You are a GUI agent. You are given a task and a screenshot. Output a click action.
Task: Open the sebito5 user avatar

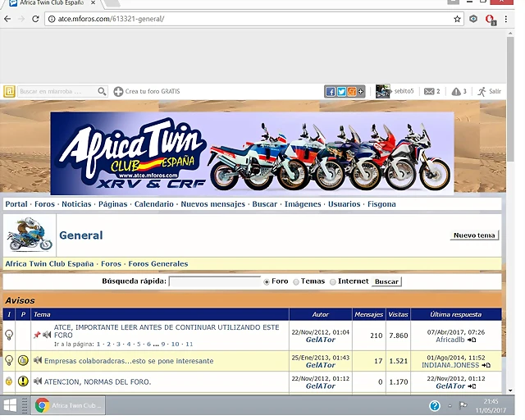[x=383, y=91]
